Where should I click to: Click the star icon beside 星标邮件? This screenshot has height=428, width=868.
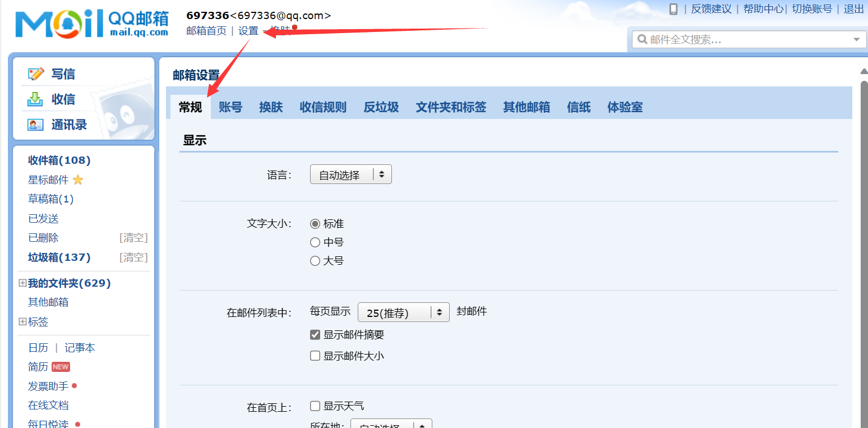(78, 180)
